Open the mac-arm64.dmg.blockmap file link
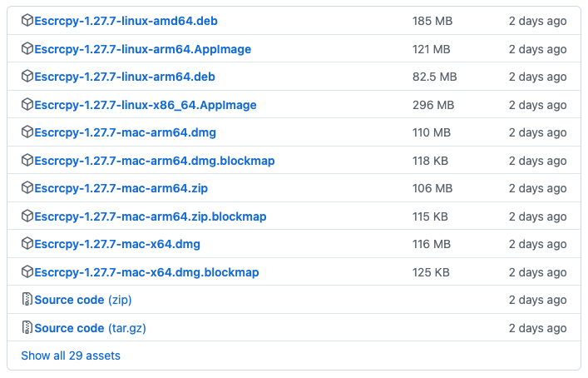The height and width of the screenshot is (378, 588). [x=155, y=161]
